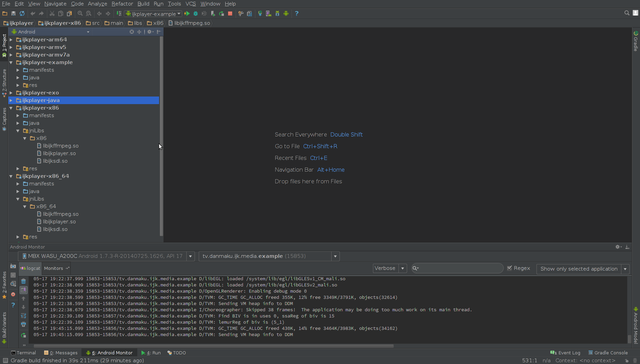The image size is (640, 364).
Task: Open the MBX WASU_A200C device dropdown
Action: 190,256
